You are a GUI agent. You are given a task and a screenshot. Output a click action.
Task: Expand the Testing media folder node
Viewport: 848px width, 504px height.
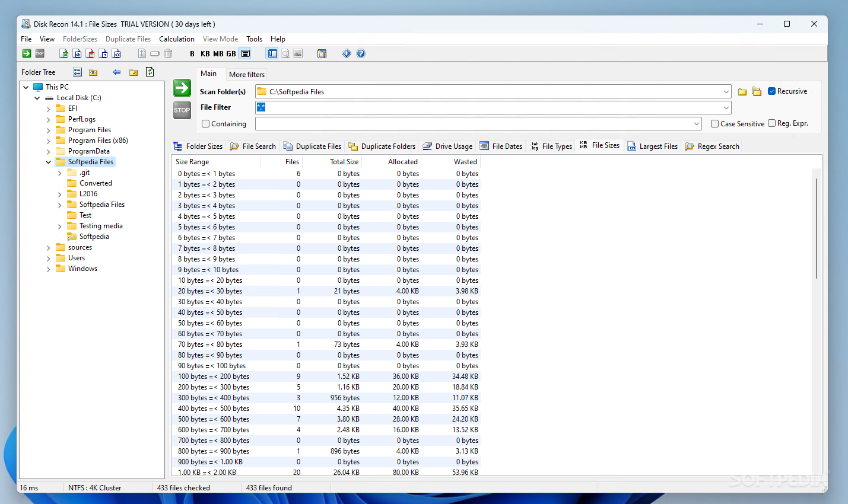pos(60,227)
